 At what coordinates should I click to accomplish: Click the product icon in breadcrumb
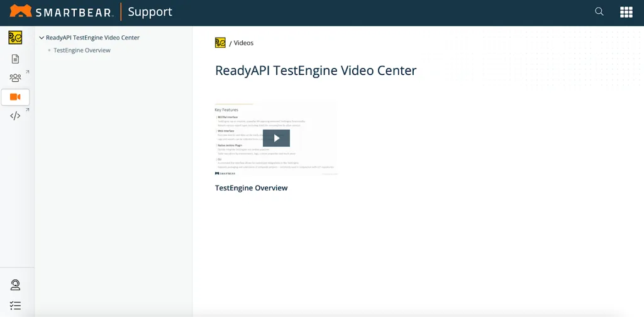[x=220, y=43]
